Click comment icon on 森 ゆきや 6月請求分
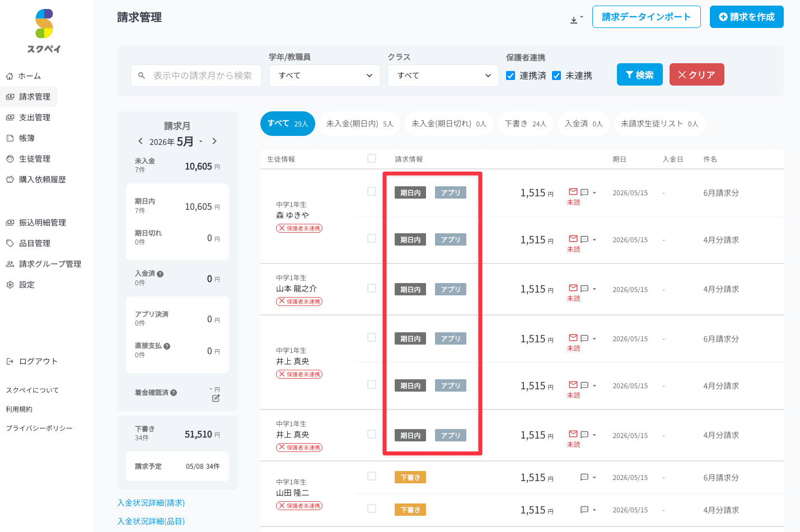800x532 pixels. (584, 192)
